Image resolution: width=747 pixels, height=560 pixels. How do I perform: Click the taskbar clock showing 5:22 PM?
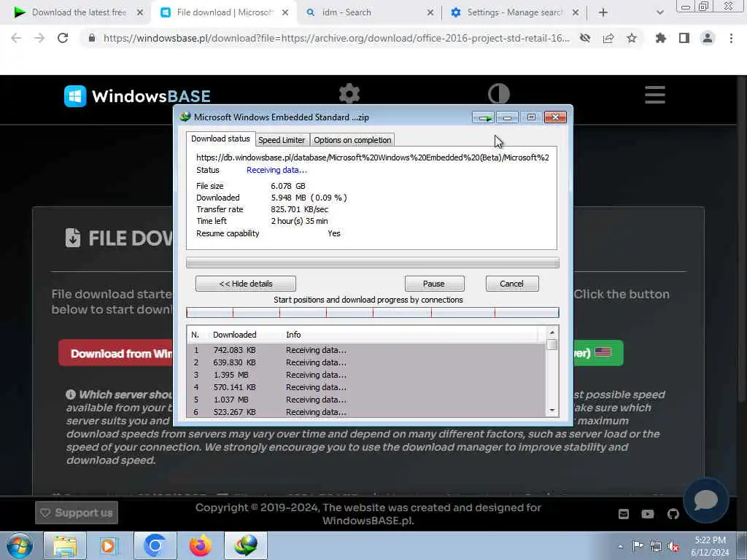click(710, 546)
